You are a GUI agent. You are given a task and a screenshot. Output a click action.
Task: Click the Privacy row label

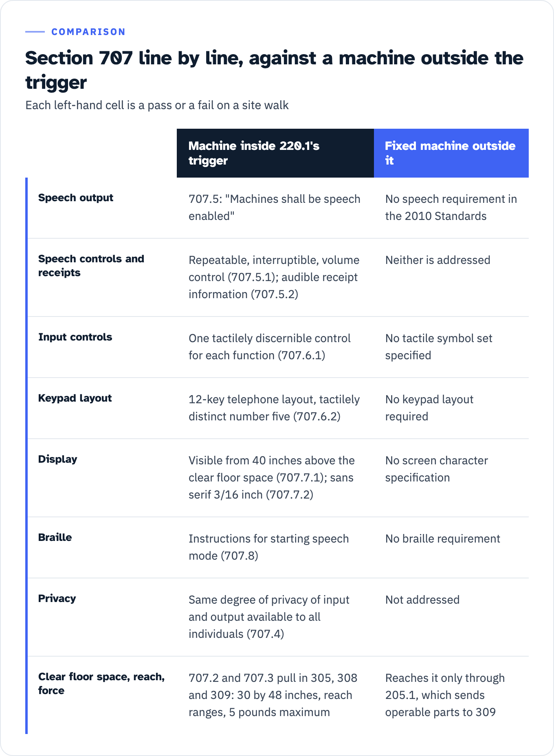pos(57,598)
